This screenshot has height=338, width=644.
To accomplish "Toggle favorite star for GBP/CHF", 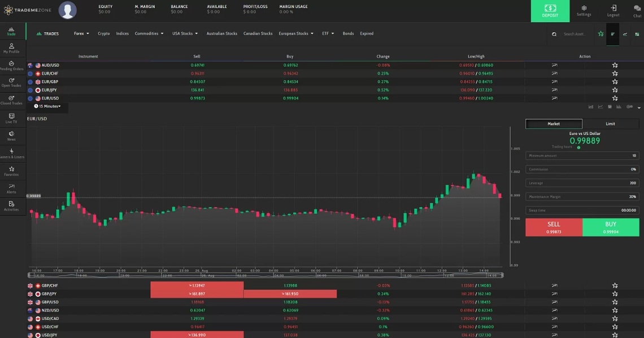I will pos(615,286).
